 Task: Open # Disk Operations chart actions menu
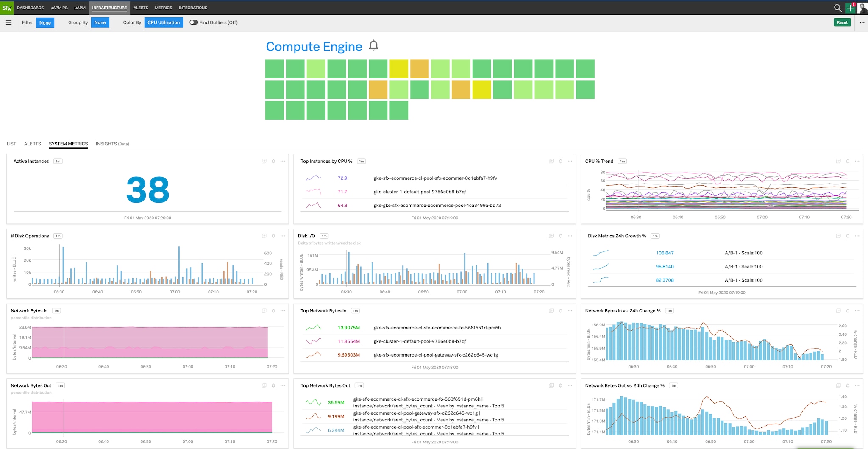click(283, 236)
